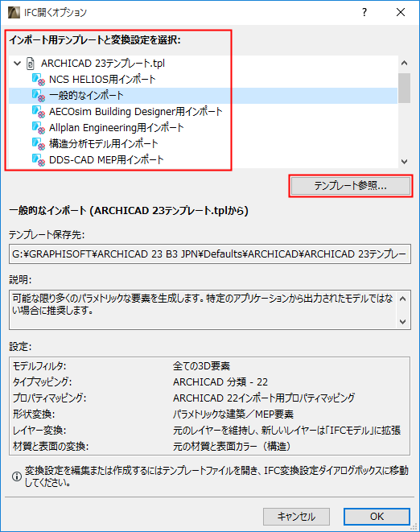Image resolution: width=420 pixels, height=532 pixels.
Task: Select 一般的なインポート translator row
Action: point(203,96)
